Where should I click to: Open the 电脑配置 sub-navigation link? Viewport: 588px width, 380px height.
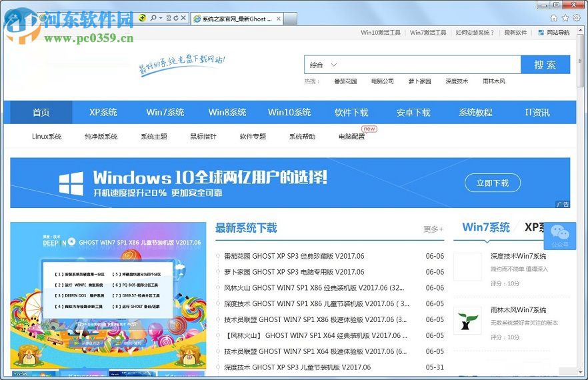(x=352, y=137)
